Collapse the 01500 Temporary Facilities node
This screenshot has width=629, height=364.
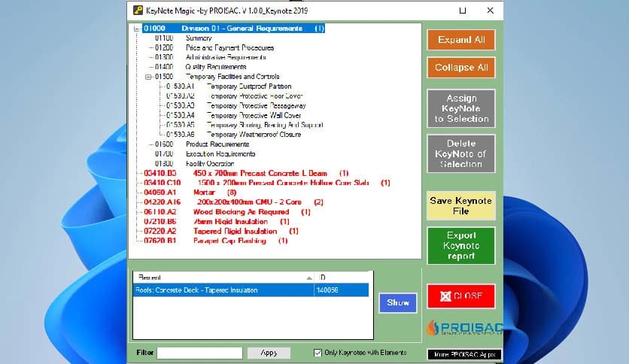pyautogui.click(x=148, y=77)
